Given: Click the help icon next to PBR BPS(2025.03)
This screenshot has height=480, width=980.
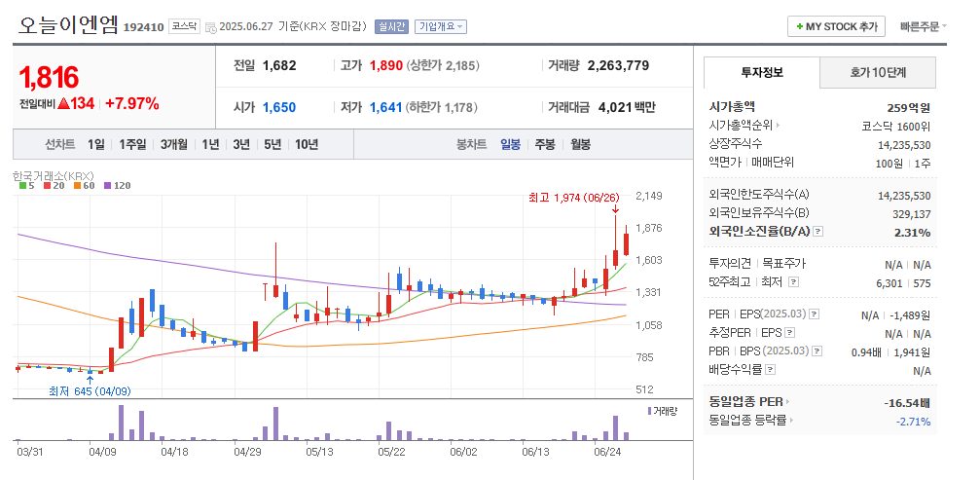Looking at the screenshot, I should pos(817,351).
